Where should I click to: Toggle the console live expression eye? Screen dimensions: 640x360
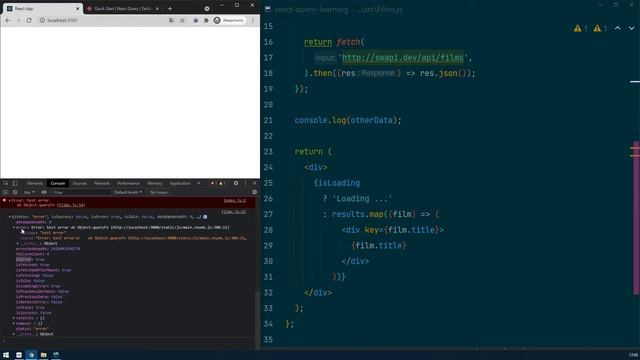(44, 192)
